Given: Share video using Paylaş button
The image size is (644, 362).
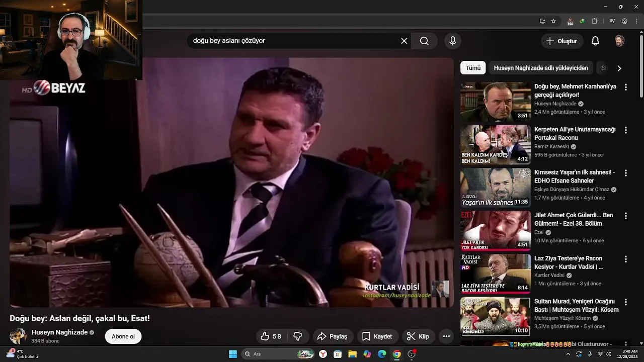Looking at the screenshot, I should coord(333,336).
